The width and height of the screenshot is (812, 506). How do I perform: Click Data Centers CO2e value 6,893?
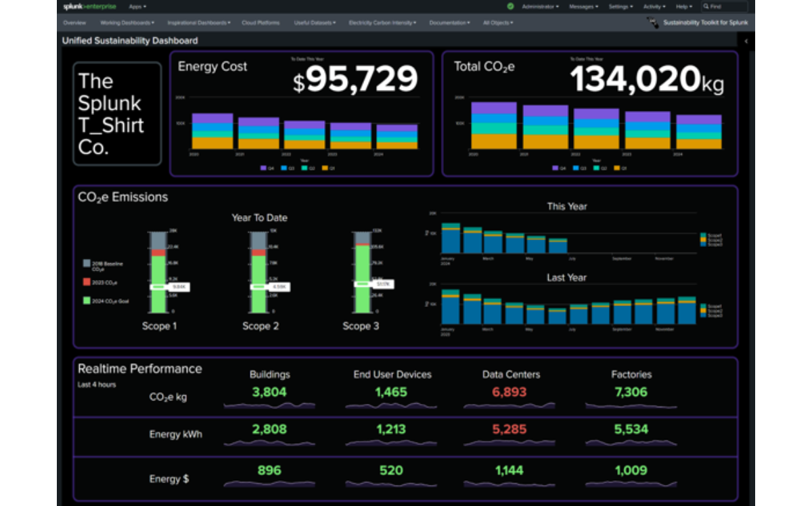click(x=509, y=392)
